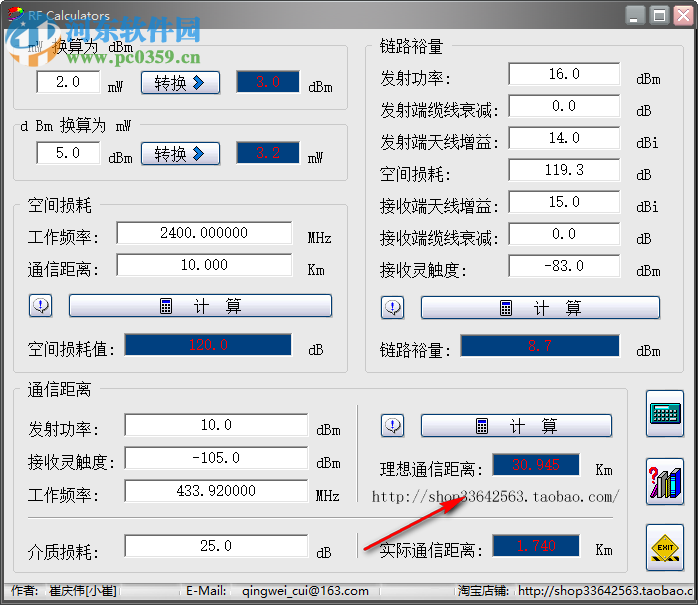Edit 接收端缆线衰减 field showing 0.0
This screenshot has width=698, height=605.
pyautogui.click(x=564, y=234)
